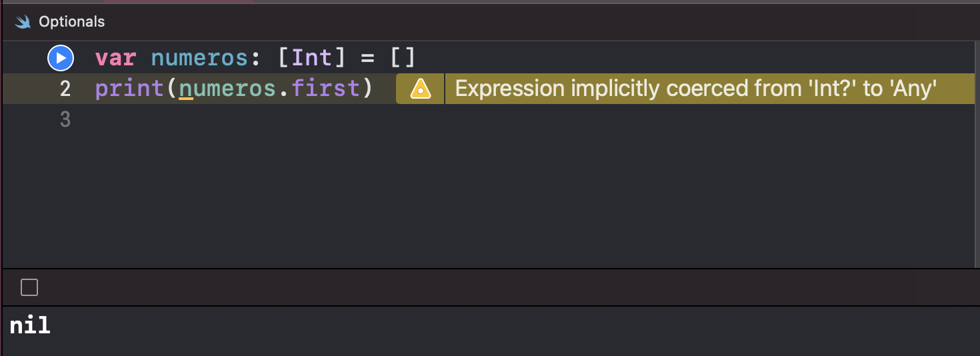The image size is (980, 356).
Task: Click 'numeros' in the variable declaration
Action: (200, 59)
